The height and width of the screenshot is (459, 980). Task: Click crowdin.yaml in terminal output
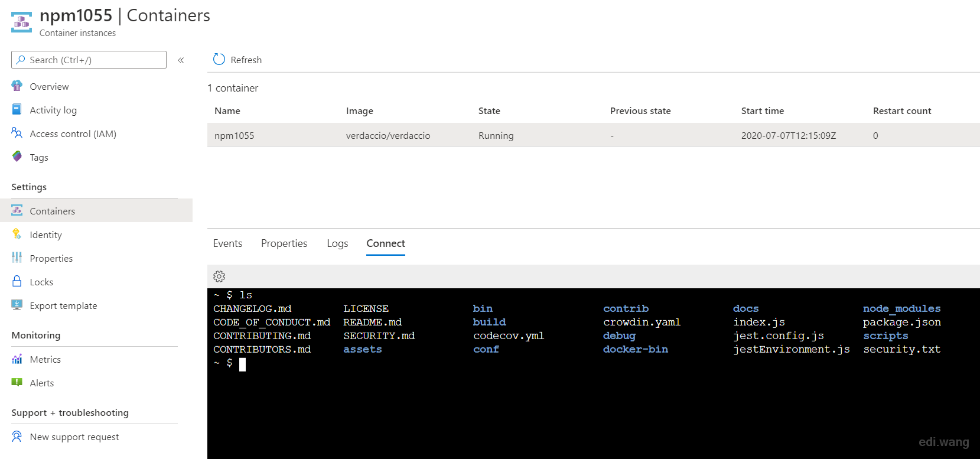[x=642, y=322]
